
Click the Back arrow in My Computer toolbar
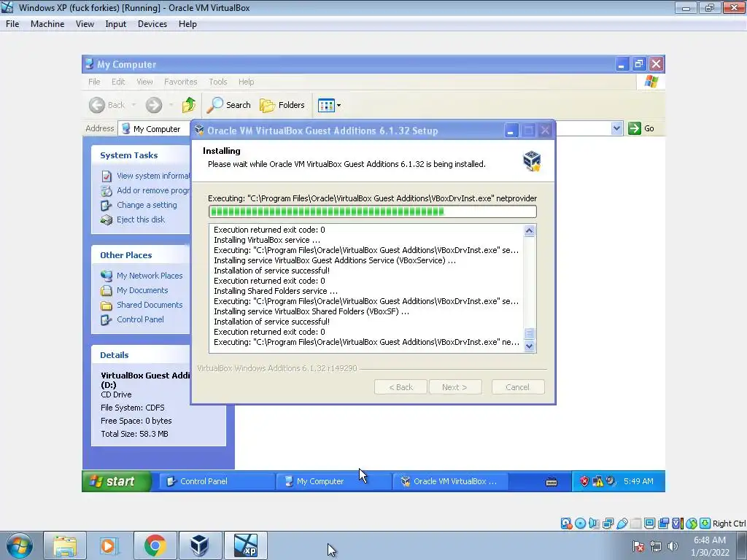click(x=97, y=105)
